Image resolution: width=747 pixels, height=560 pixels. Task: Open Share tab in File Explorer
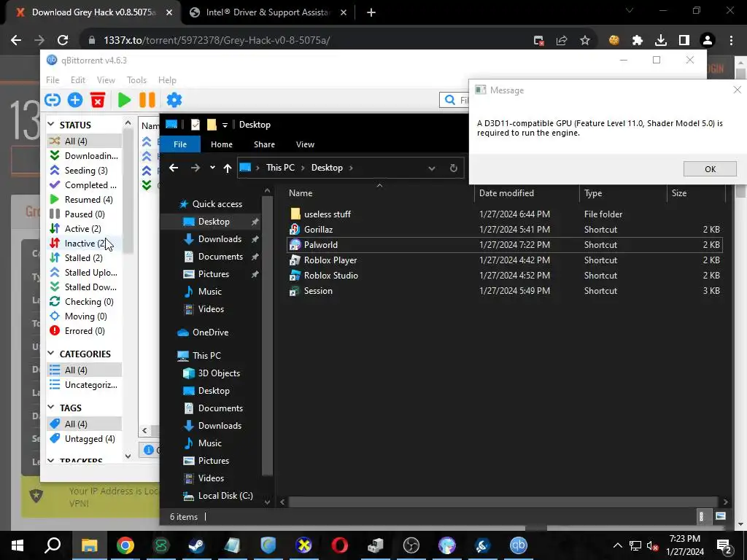(x=264, y=144)
